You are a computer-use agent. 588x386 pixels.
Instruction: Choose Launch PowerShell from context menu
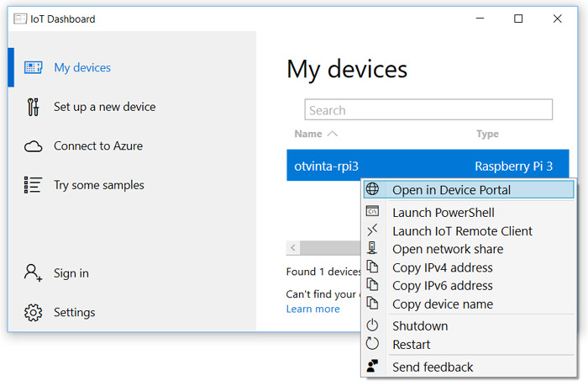(x=469, y=213)
